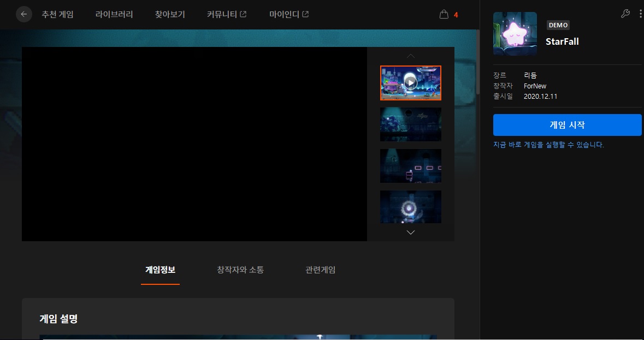The height and width of the screenshot is (340, 644).
Task: Open 찾아보기 menu
Action: point(170,14)
